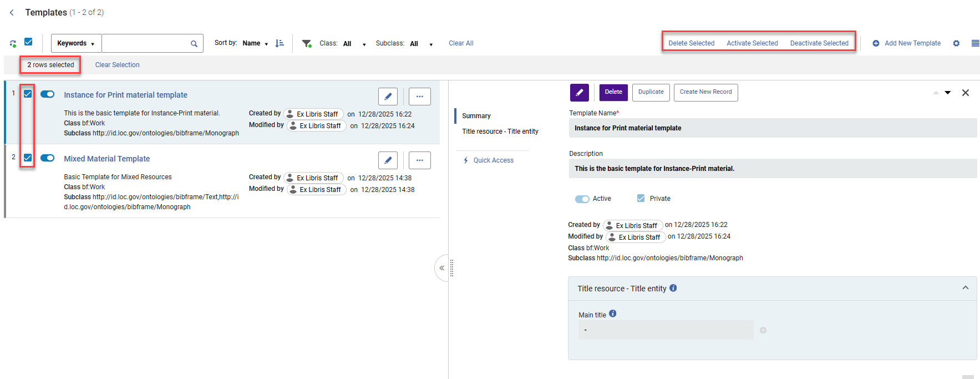Edit Mixed Material Template with pencil icon

[x=388, y=160]
